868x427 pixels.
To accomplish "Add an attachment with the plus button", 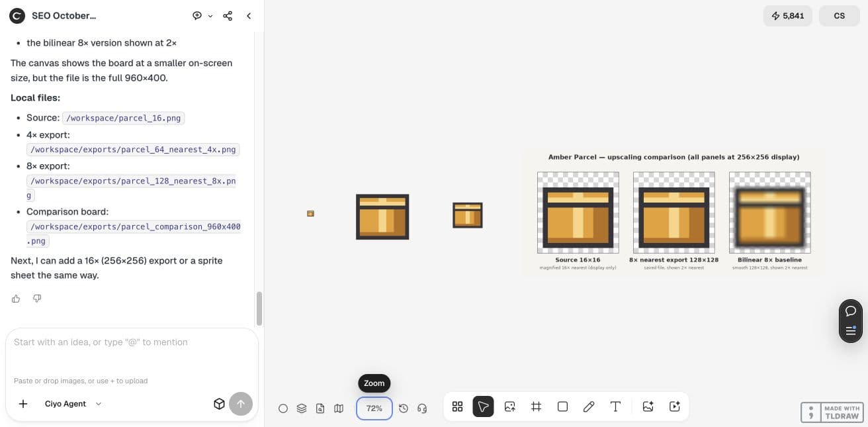I will tap(23, 404).
